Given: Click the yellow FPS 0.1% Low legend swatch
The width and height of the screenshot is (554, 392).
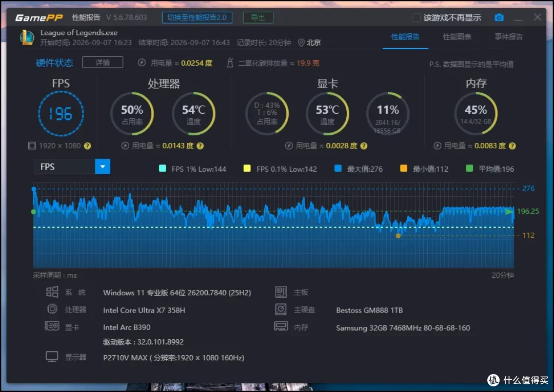Looking at the screenshot, I should [x=247, y=168].
